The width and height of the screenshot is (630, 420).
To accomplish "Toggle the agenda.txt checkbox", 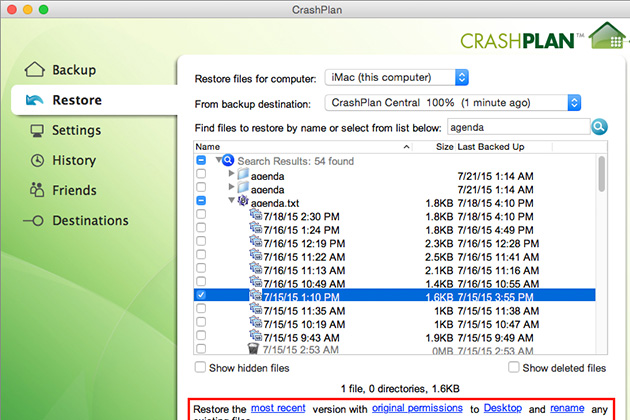I will click(201, 201).
